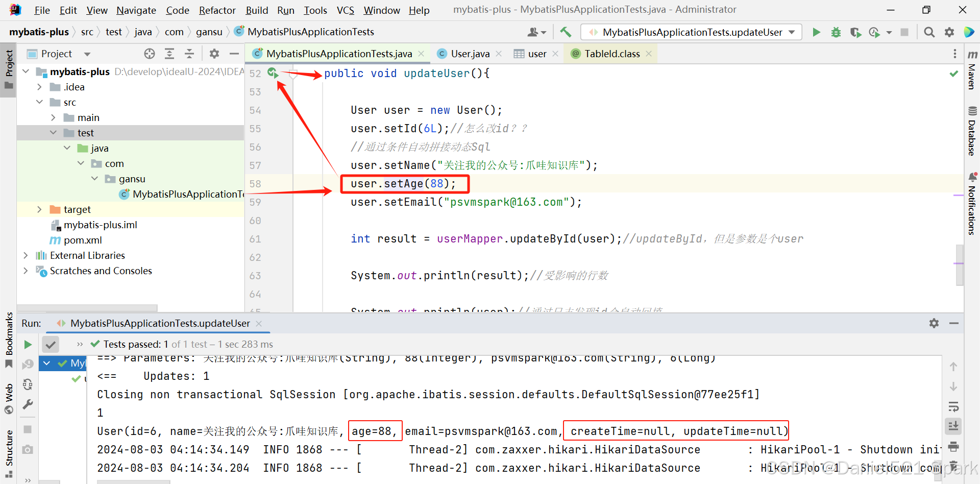Expand the target folder
Image resolution: width=980 pixels, height=484 pixels.
[x=39, y=209]
